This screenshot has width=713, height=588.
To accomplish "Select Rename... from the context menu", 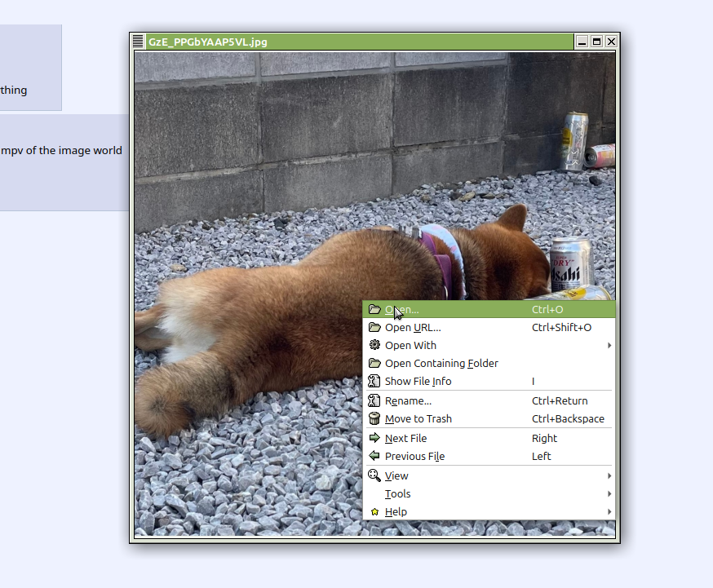I will tap(408, 400).
